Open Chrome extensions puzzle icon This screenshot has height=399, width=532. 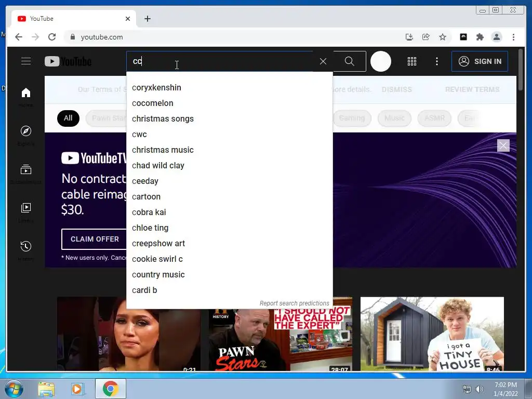480,37
